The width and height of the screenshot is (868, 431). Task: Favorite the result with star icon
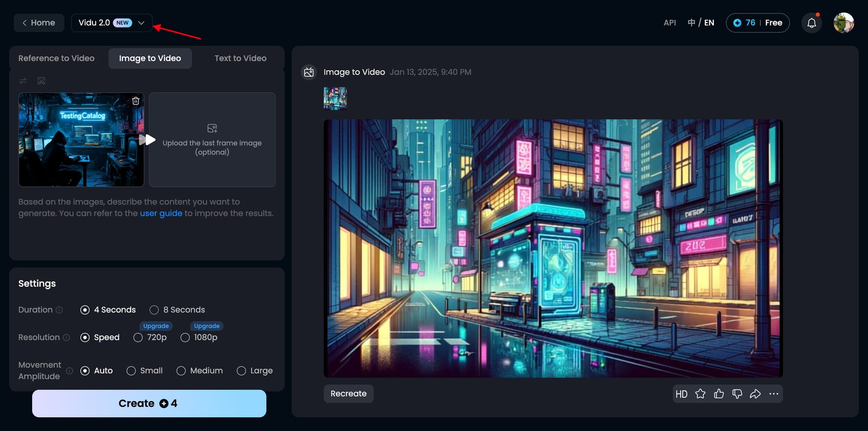700,394
